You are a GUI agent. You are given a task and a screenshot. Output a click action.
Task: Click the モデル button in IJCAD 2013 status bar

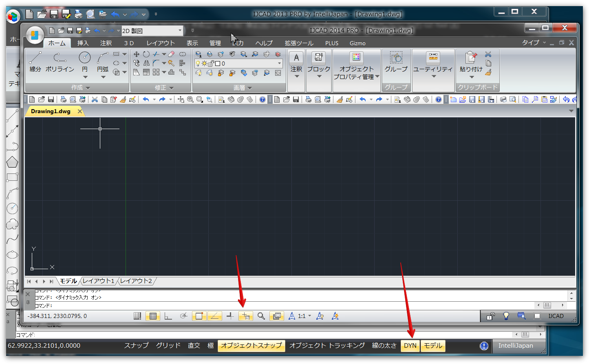433,346
